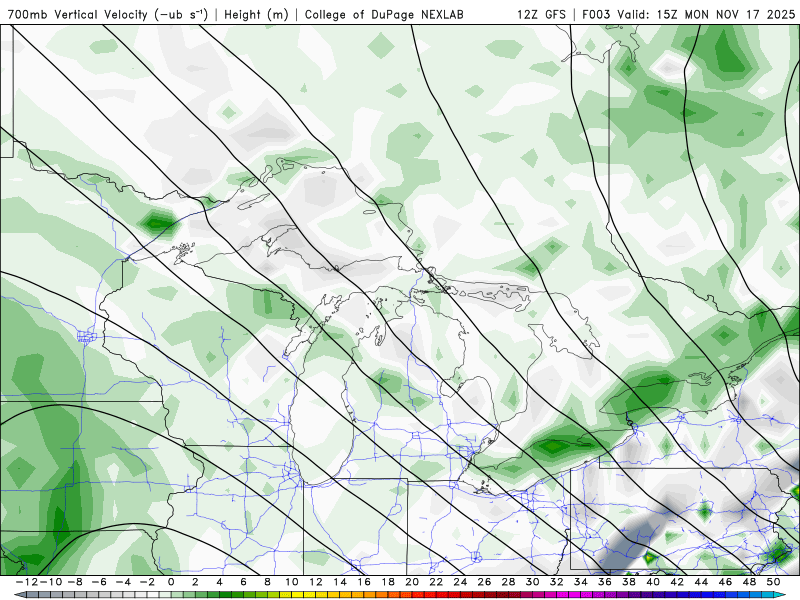
Task: Click the '0' colorbar scale label
Action: (171, 582)
